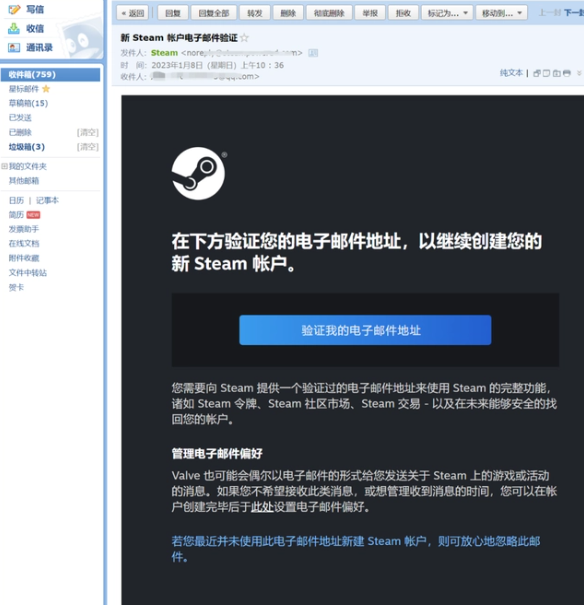This screenshot has height=605, width=584.
Task: Empty deleted folder via its 清空 link
Action: click(88, 132)
